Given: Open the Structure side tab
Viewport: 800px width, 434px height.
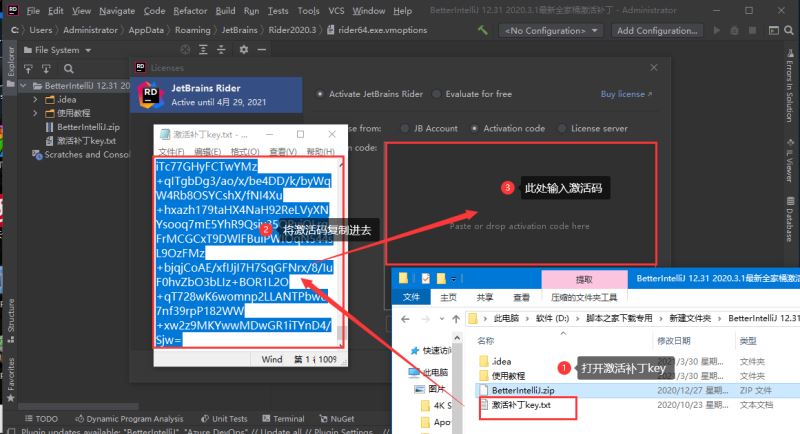Looking at the screenshot, I should tap(11, 320).
